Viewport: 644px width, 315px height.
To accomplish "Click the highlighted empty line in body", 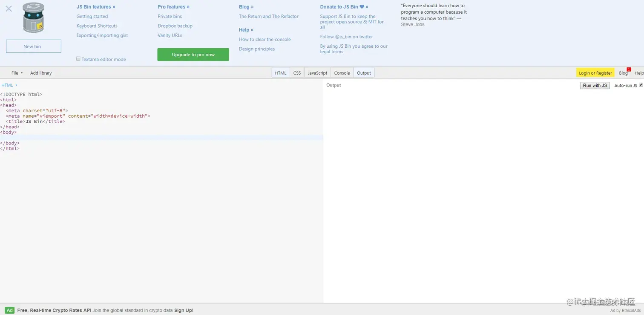I will 161,138.
